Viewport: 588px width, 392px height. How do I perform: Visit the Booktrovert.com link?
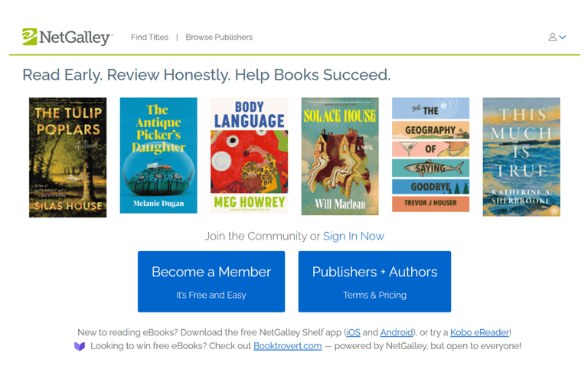[x=288, y=346]
